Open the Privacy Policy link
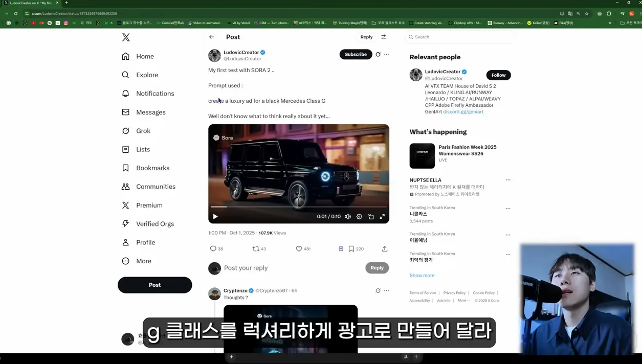 454,293
